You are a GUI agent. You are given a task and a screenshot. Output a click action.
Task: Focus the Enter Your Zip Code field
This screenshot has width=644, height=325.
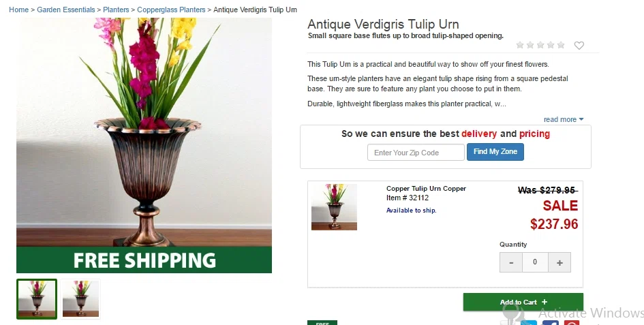pyautogui.click(x=416, y=153)
